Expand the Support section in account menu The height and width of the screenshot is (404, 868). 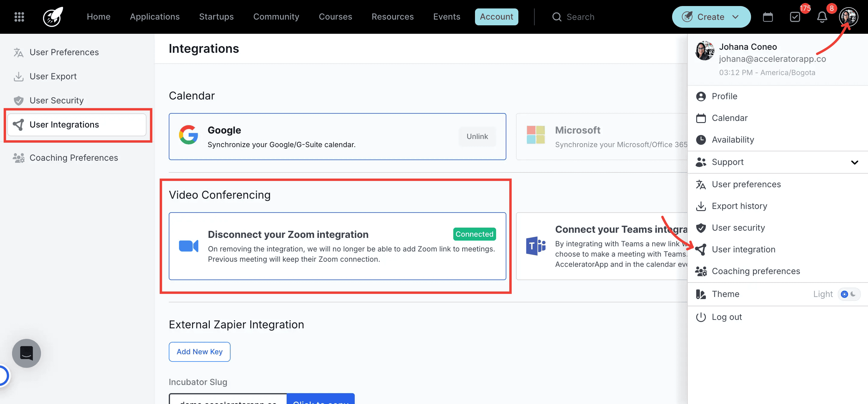[855, 162]
